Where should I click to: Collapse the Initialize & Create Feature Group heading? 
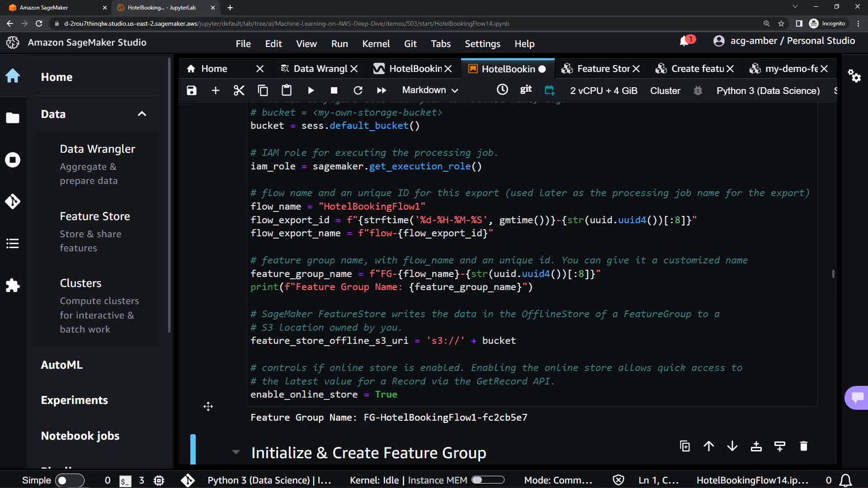click(236, 452)
